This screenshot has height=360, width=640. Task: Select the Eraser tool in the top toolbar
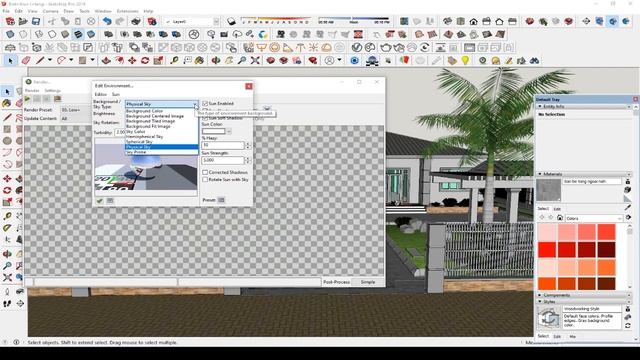(x=26, y=60)
